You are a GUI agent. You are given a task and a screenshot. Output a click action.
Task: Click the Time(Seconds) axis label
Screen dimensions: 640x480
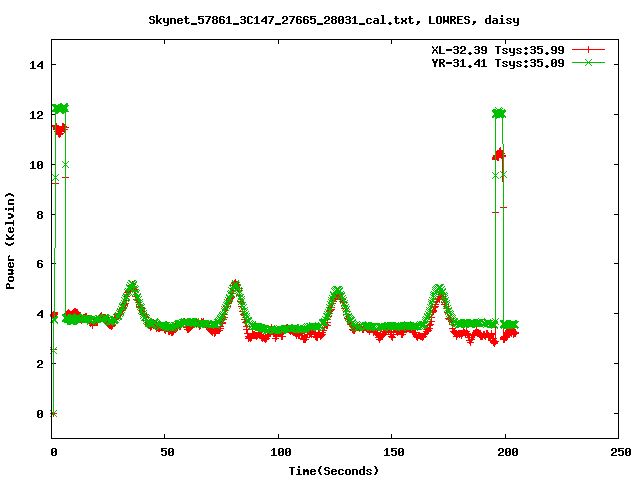[333, 471]
